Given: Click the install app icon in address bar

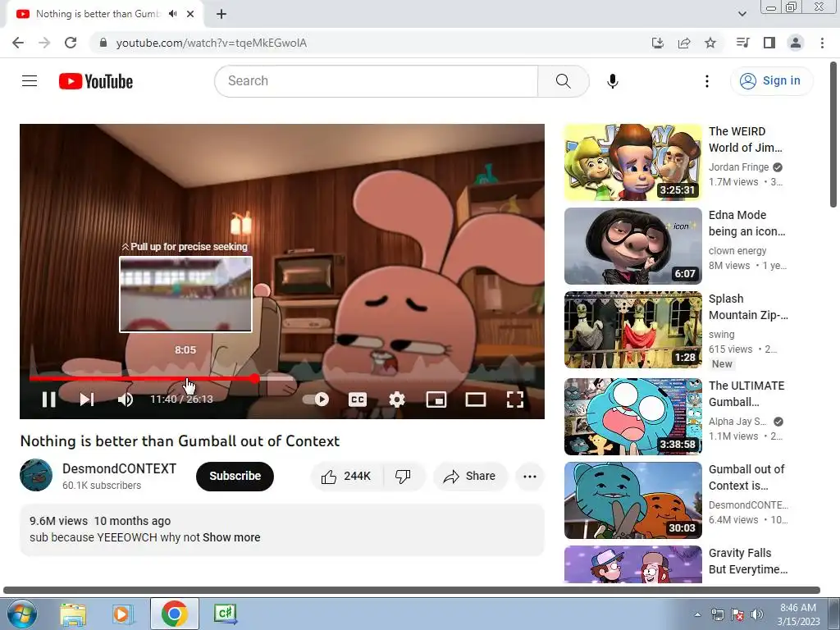Looking at the screenshot, I should (x=657, y=43).
